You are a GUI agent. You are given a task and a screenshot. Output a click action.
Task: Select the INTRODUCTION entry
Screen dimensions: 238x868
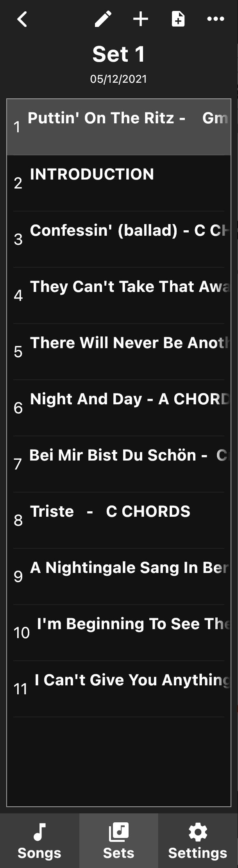(x=119, y=183)
